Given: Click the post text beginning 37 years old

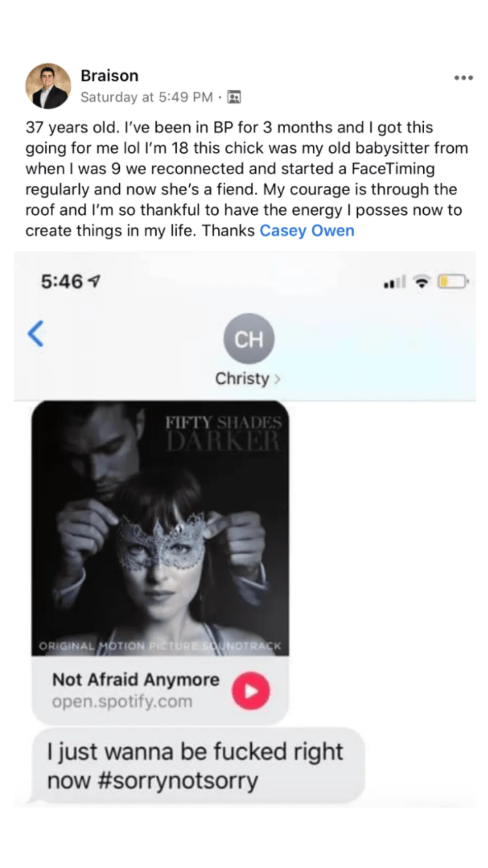Looking at the screenshot, I should pos(247,179).
